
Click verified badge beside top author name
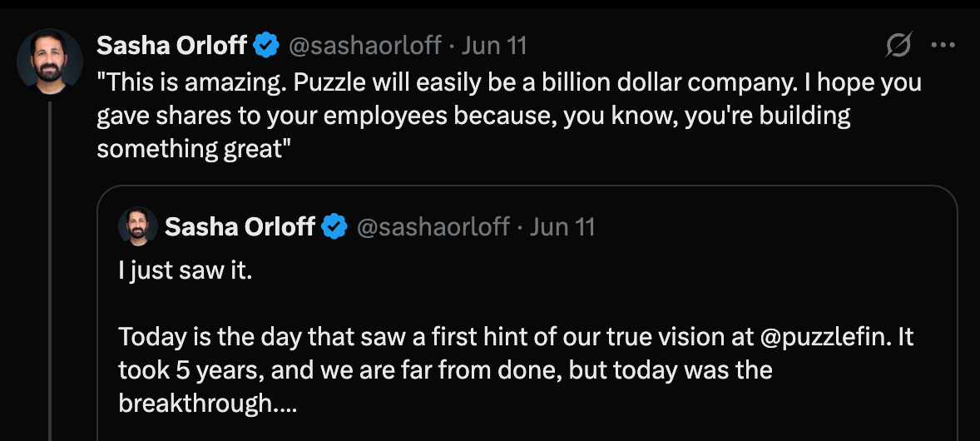(x=266, y=45)
